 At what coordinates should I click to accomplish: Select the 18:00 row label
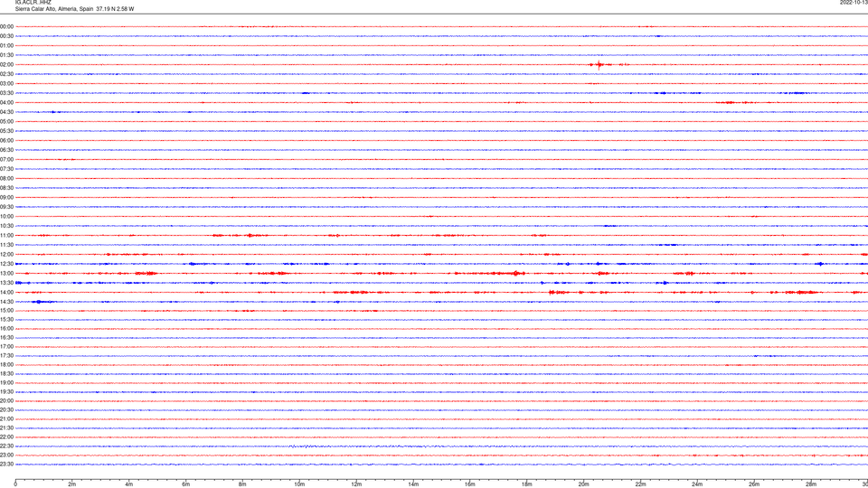[x=6, y=364]
